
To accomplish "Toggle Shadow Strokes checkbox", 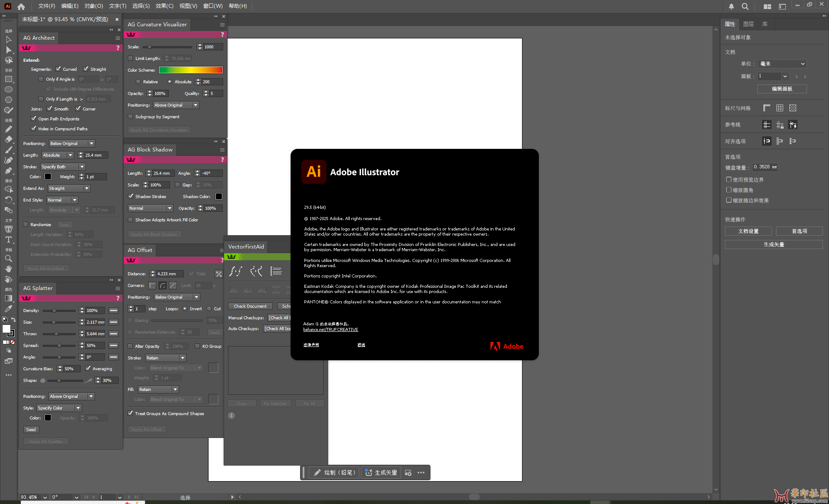I will (130, 196).
